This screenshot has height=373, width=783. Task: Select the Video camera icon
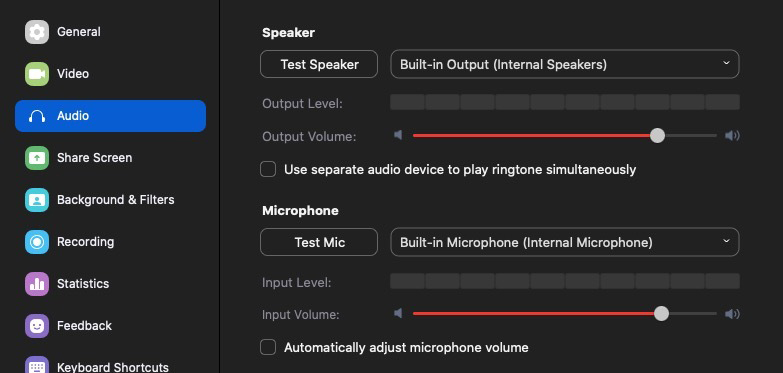(x=37, y=74)
